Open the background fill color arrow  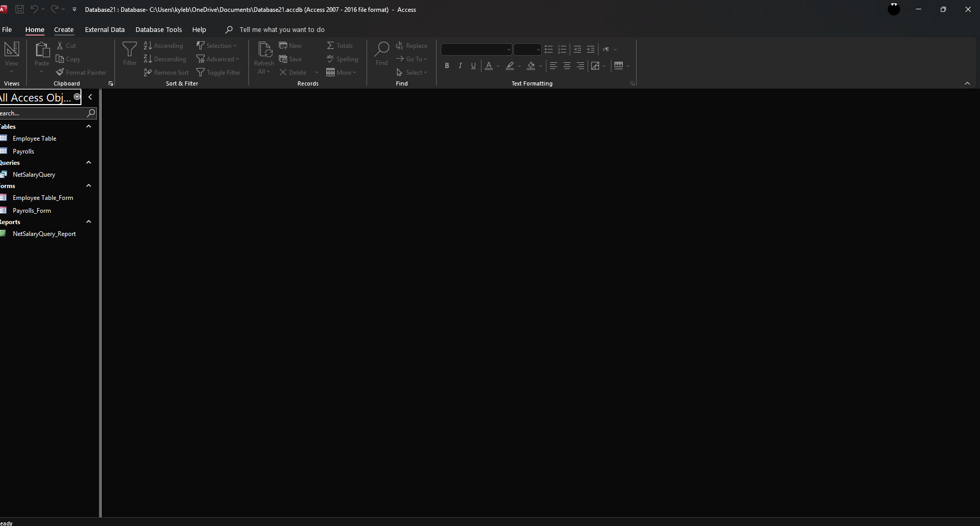pyautogui.click(x=540, y=66)
